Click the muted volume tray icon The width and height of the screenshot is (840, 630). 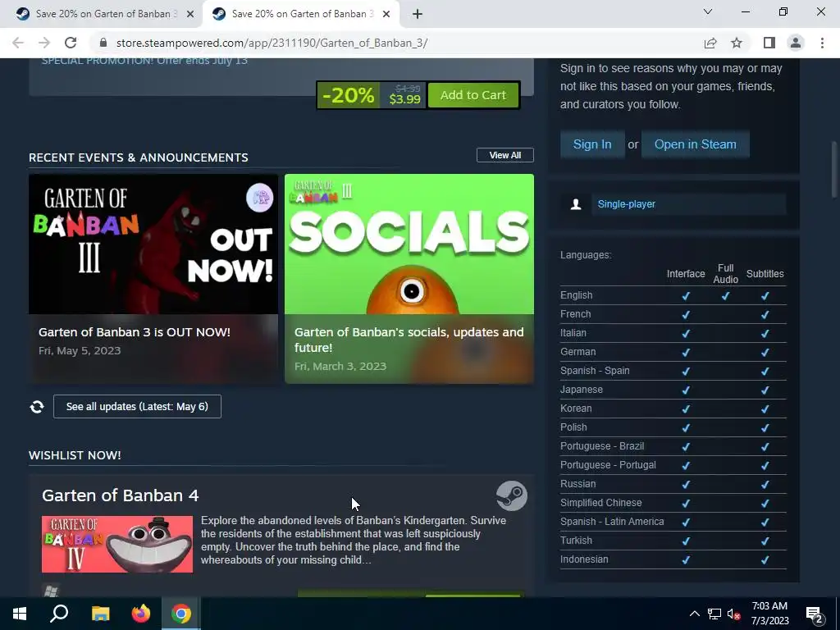click(734, 614)
